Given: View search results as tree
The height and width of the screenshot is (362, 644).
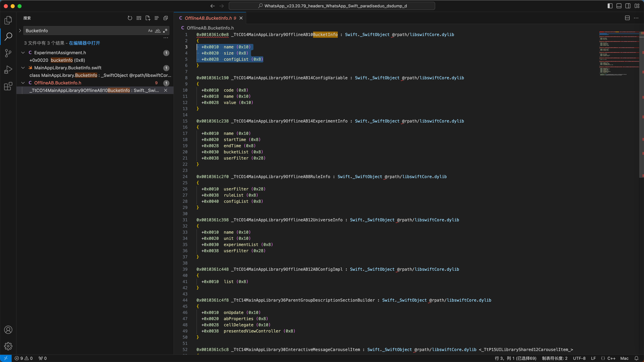Looking at the screenshot, I should 157,18.
